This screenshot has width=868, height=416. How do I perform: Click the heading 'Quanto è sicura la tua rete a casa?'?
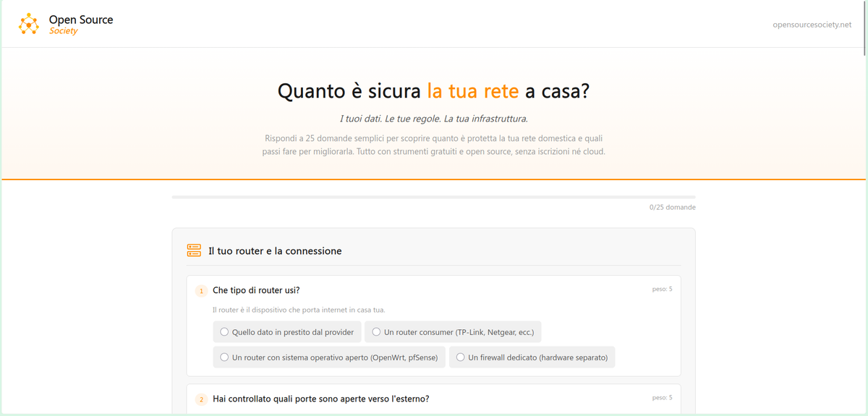click(x=433, y=91)
